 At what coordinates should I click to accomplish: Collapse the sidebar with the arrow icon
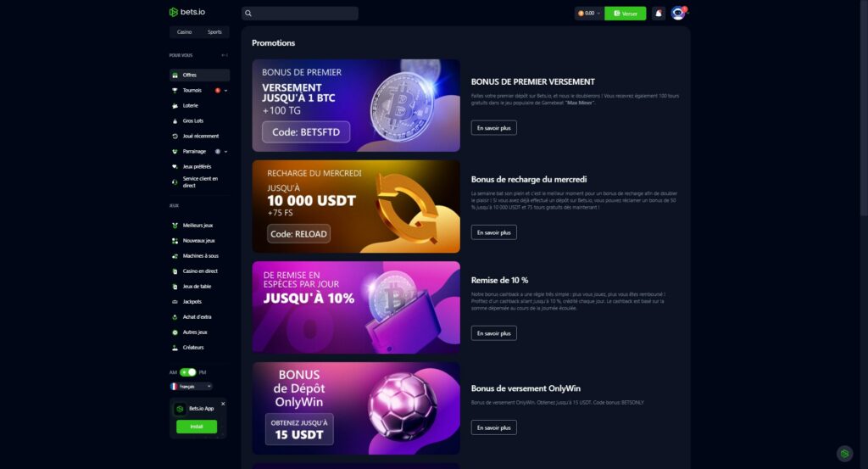[x=224, y=55]
